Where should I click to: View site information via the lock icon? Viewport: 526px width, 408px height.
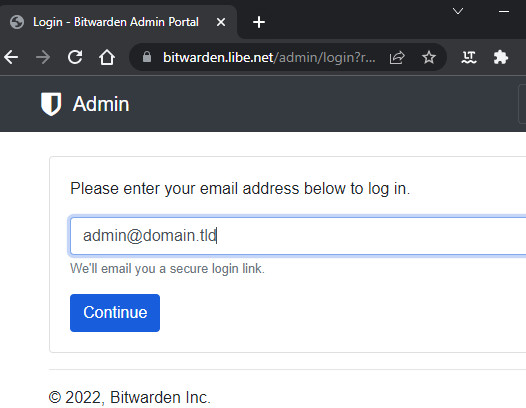click(147, 57)
